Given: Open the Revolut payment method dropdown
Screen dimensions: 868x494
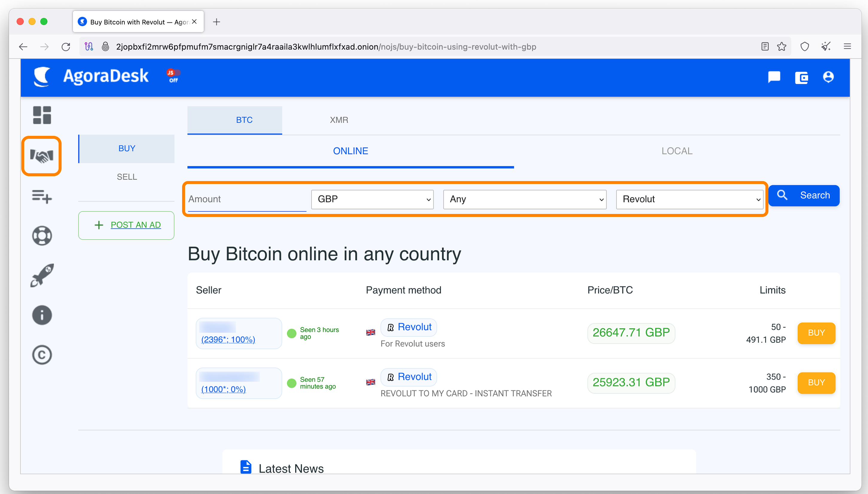Looking at the screenshot, I should 689,199.
